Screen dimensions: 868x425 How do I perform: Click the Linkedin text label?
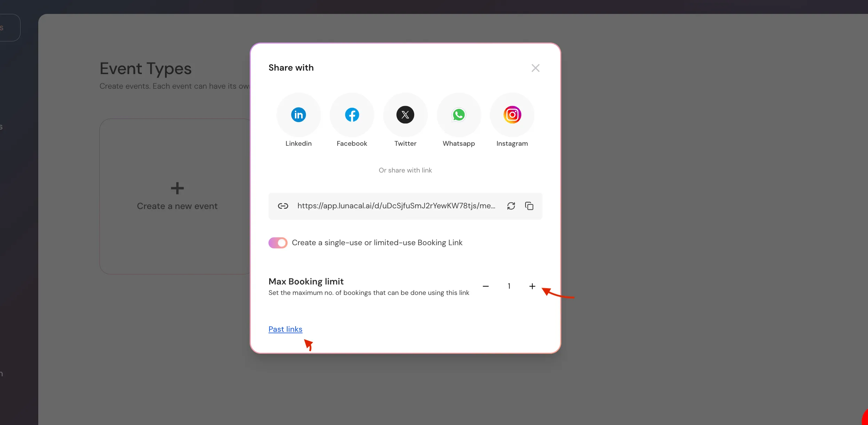tap(298, 144)
